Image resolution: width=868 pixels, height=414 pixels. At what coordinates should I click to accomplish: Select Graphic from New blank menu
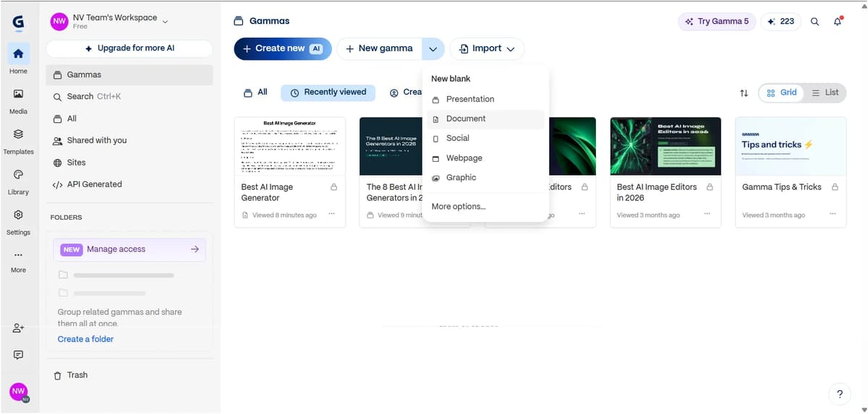[485, 178]
